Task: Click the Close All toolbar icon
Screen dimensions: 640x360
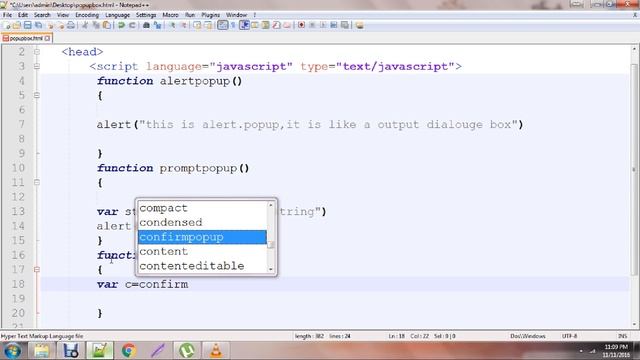Action: click(x=61, y=25)
